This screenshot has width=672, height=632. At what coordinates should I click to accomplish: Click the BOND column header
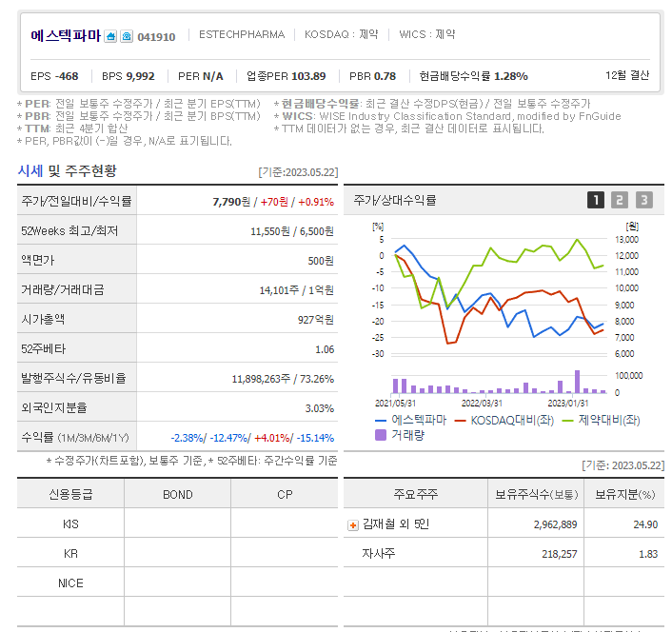click(177, 494)
